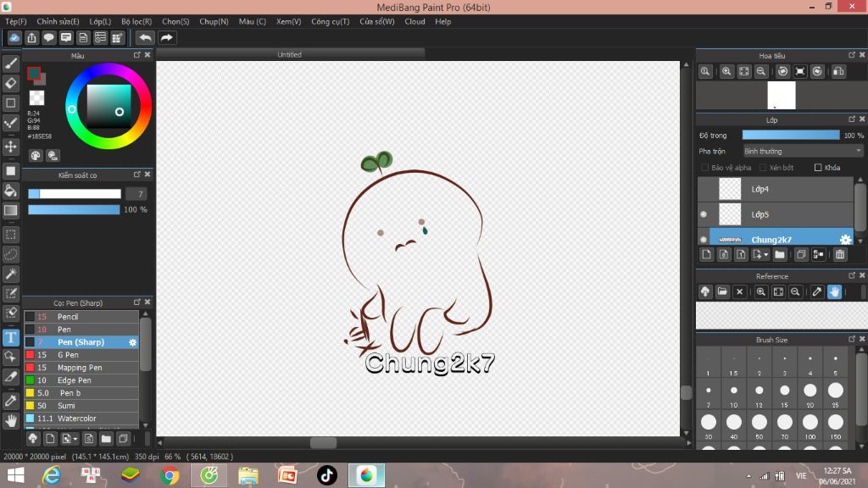Delete layer with the trash icon
The width and height of the screenshot is (868, 488).
tap(840, 254)
